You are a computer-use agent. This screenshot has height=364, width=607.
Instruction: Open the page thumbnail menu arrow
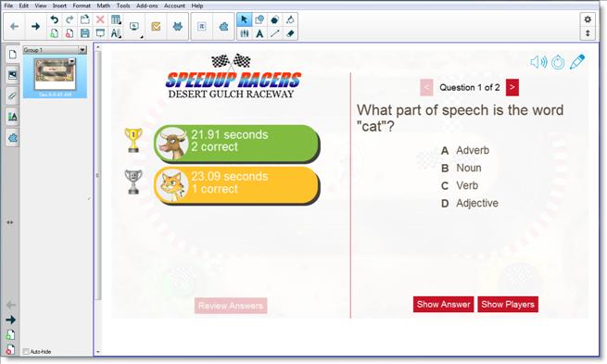coord(71,61)
